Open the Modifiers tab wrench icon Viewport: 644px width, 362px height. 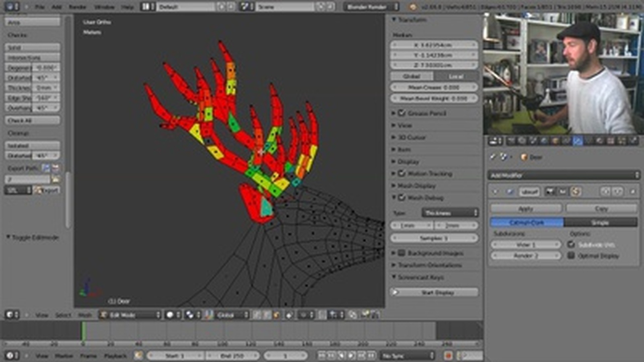click(578, 141)
